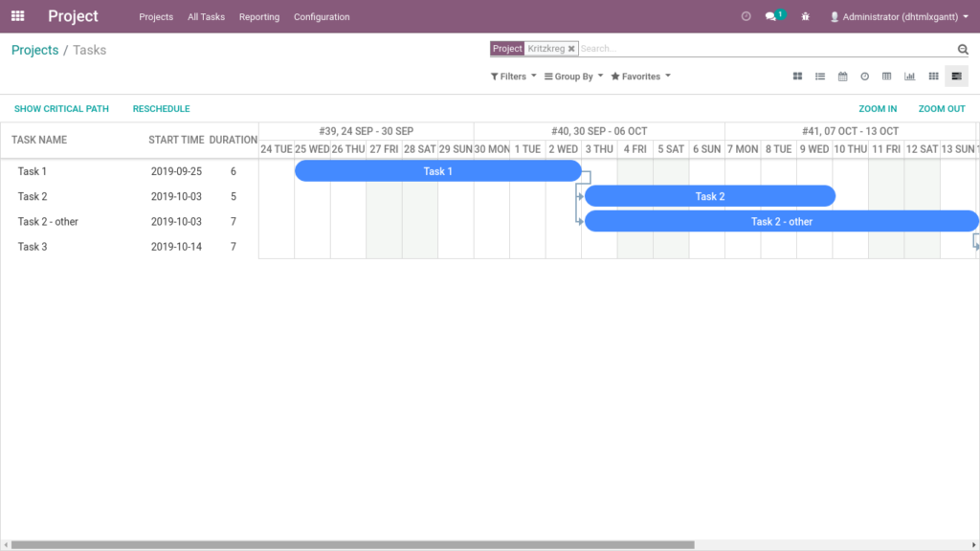Open the Graph view

coord(910,76)
